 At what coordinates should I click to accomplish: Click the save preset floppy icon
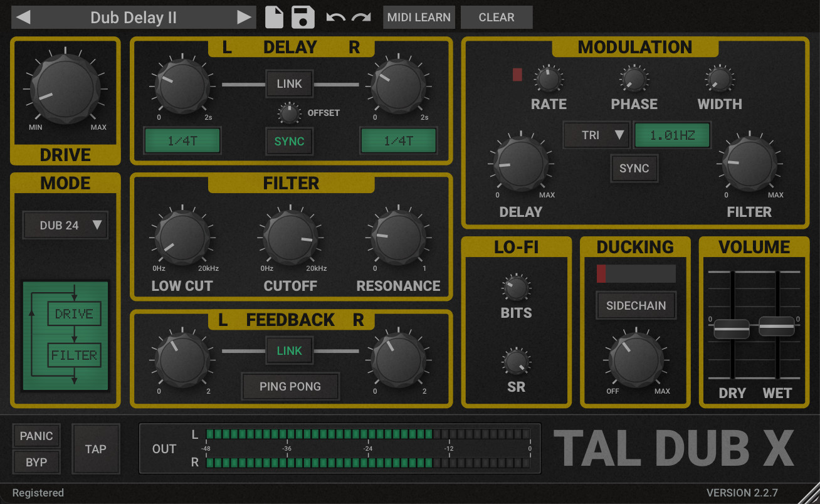tap(303, 17)
